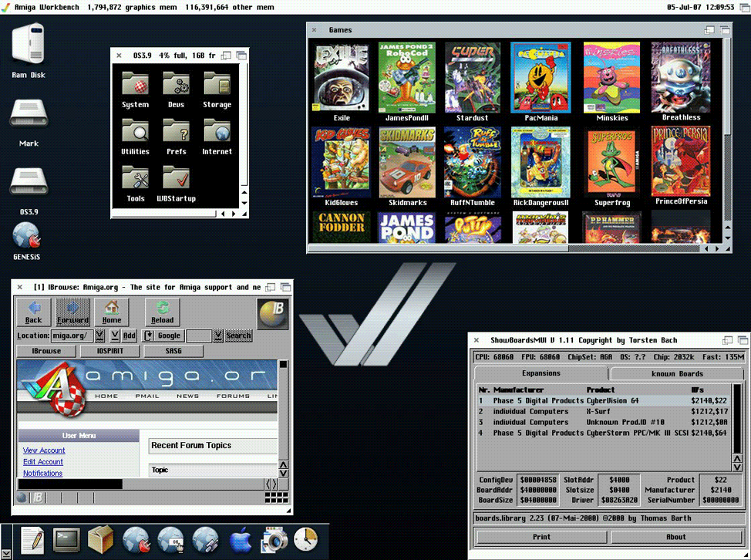Open the System drawer in the OS3.9 window

[x=135, y=84]
